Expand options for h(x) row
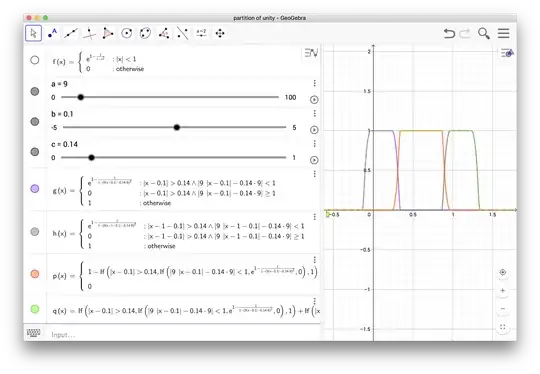540x374 pixels. click(x=314, y=217)
